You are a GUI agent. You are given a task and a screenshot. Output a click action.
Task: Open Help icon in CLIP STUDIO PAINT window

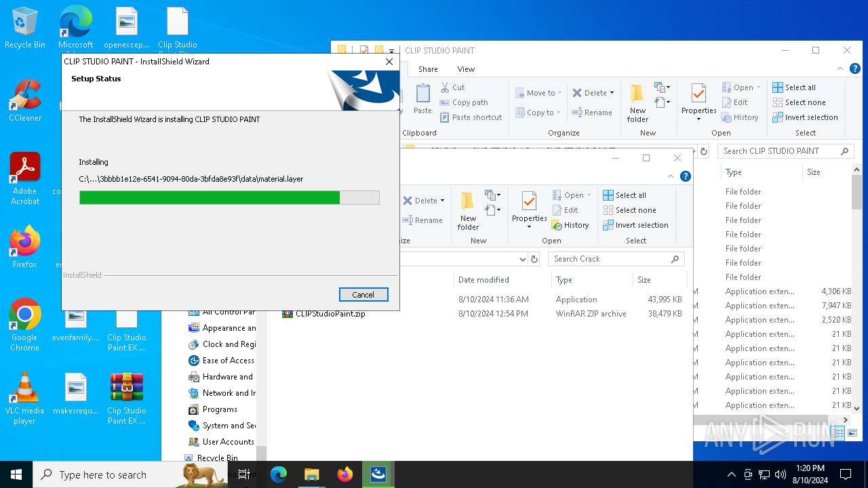click(855, 68)
